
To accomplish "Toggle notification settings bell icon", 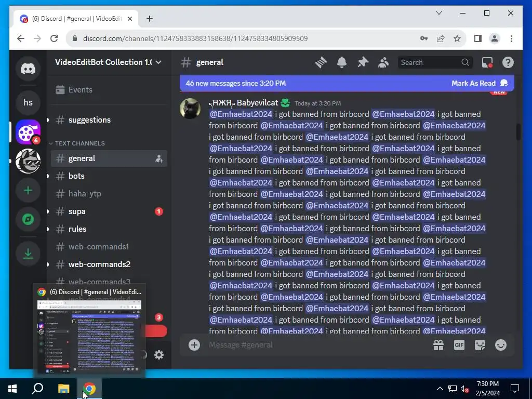I will [x=342, y=62].
